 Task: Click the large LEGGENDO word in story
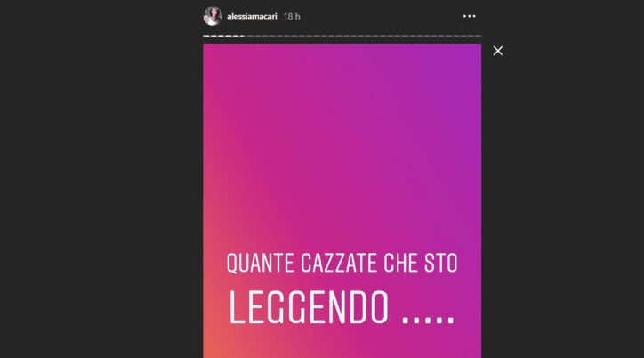[309, 306]
